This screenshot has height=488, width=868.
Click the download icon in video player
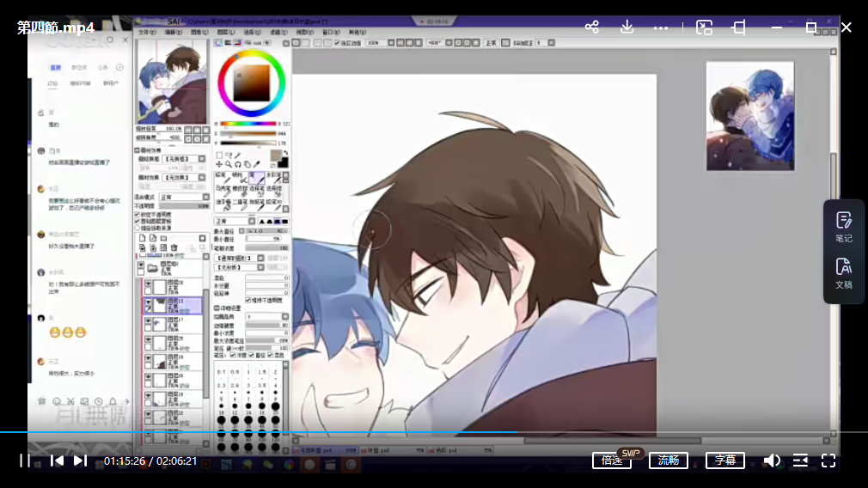coord(627,27)
